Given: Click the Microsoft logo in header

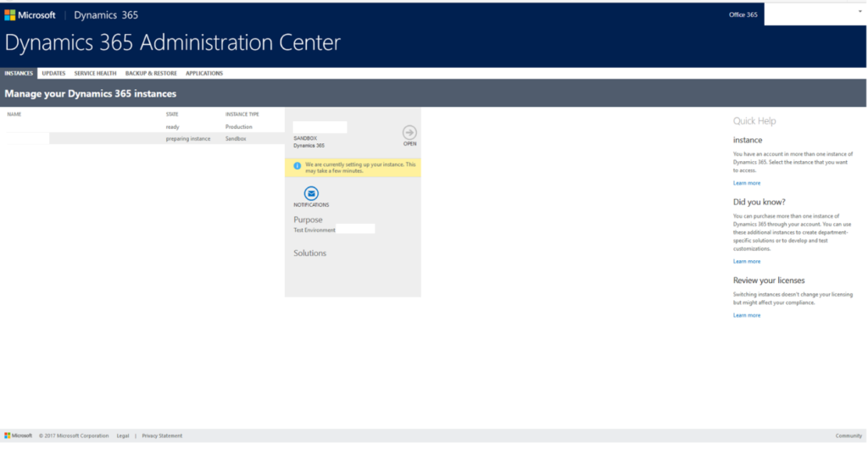Looking at the screenshot, I should point(30,15).
